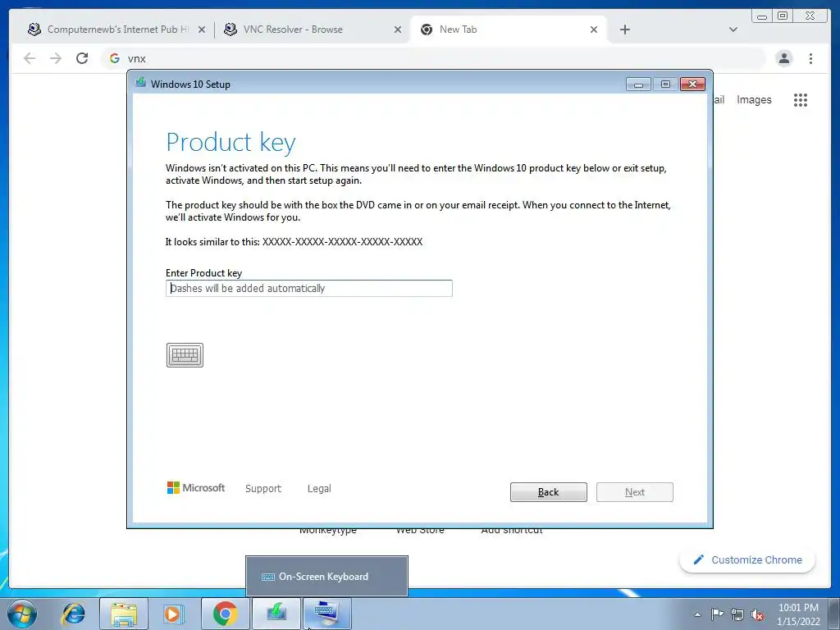Screen dimensions: 840x630
Task: Select On-Screen Keyboard taskbar preview
Action: point(326,577)
